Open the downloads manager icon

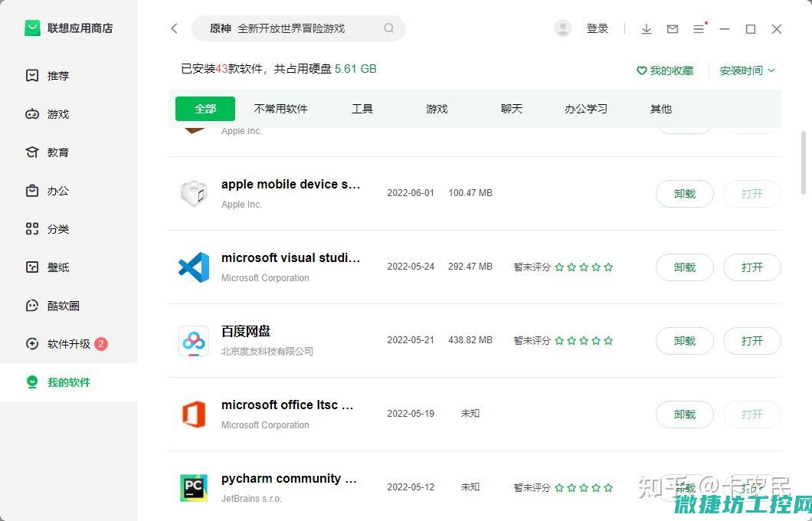[x=647, y=29]
